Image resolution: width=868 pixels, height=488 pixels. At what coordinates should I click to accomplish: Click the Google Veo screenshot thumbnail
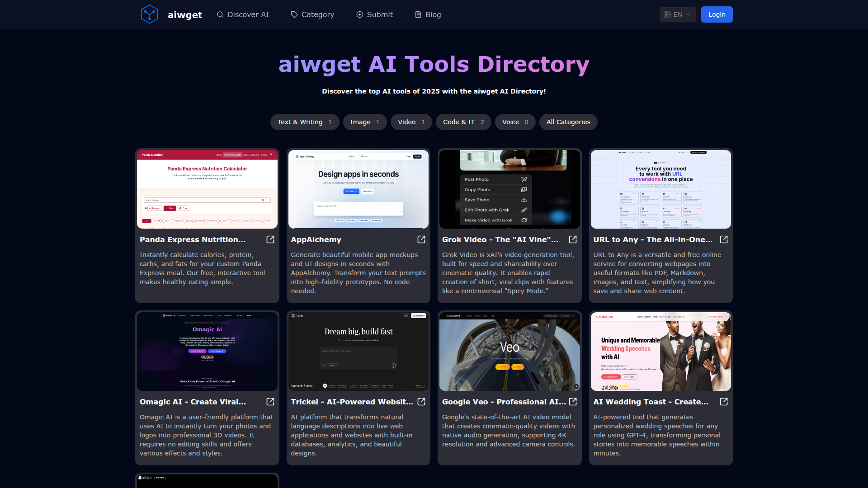tap(509, 352)
